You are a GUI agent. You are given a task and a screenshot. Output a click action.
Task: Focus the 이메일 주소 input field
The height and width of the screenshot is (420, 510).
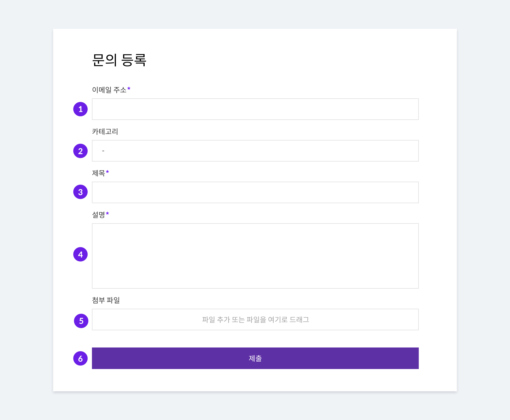255,109
